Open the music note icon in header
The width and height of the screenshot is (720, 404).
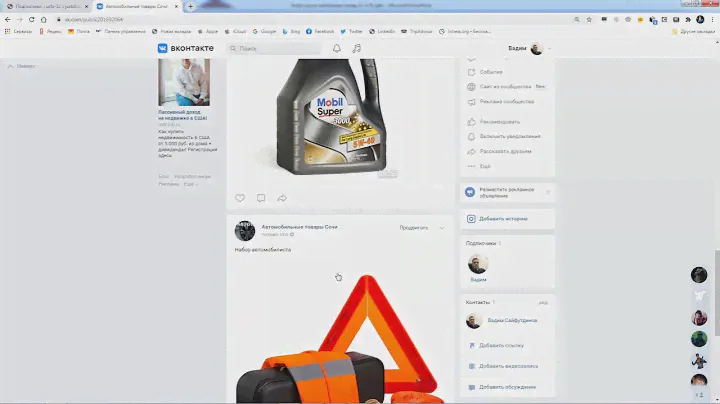pyautogui.click(x=356, y=48)
